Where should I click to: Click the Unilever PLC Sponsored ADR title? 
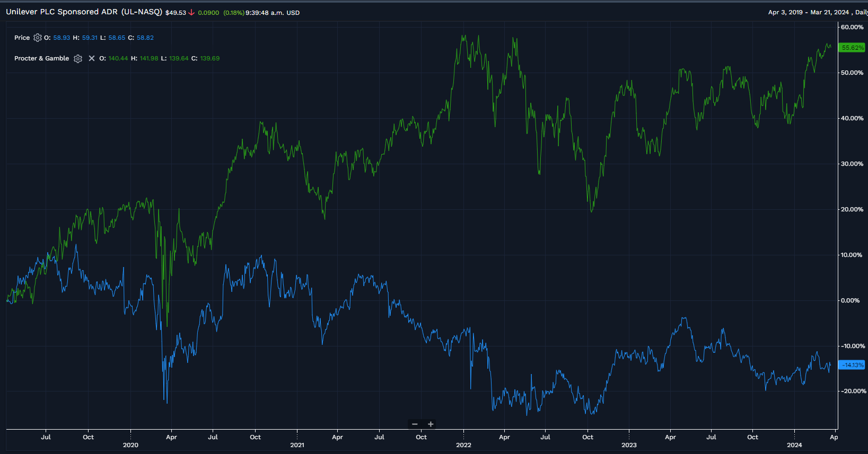click(x=84, y=12)
